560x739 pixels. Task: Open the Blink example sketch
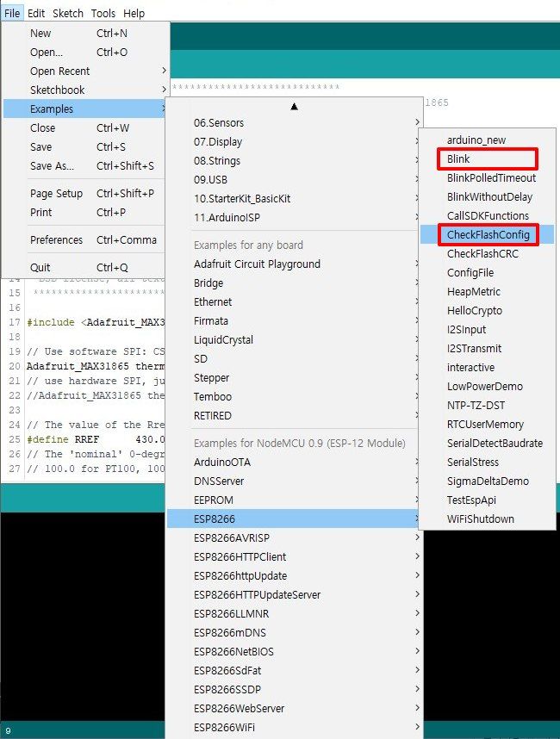click(x=487, y=158)
